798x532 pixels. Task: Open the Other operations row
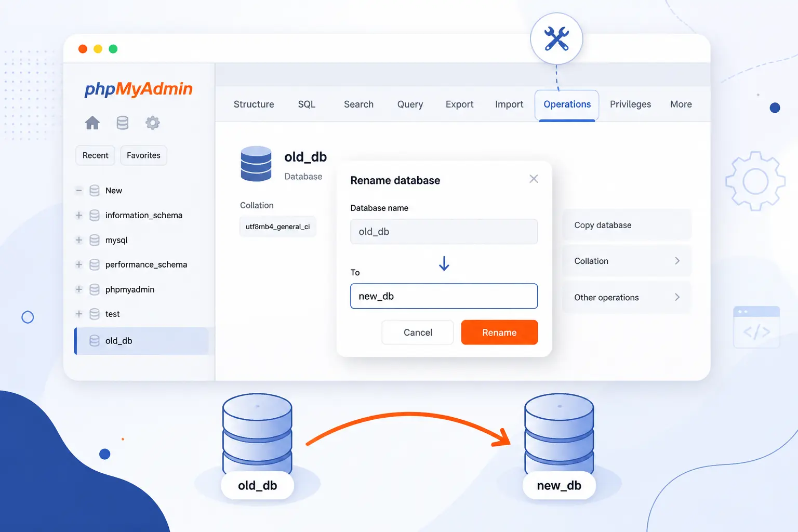(x=627, y=297)
